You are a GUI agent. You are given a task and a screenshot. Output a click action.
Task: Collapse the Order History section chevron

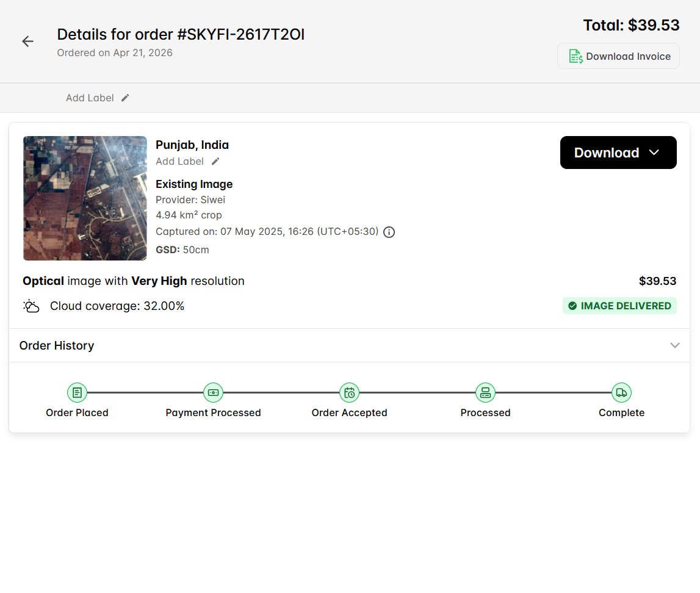coord(675,345)
